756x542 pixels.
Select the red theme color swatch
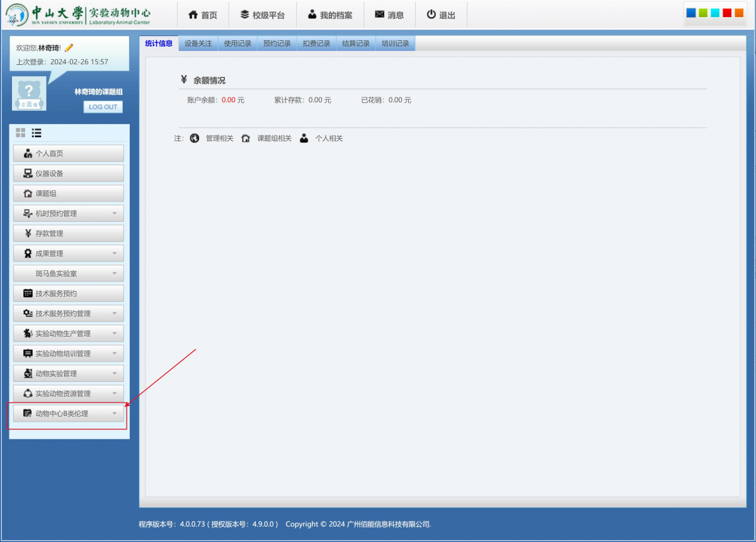click(727, 13)
